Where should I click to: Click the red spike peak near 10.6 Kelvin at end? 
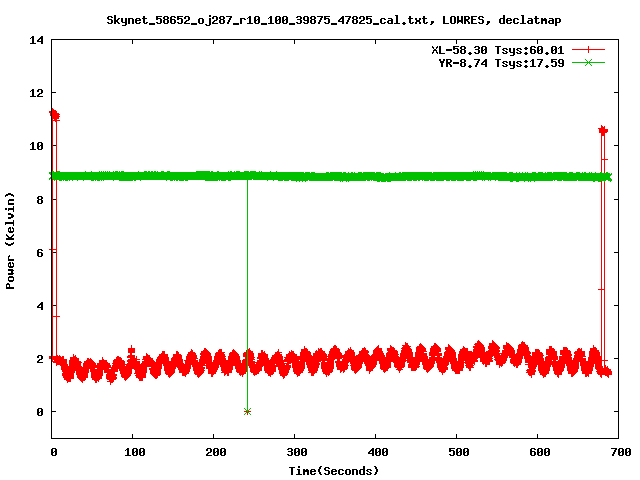coord(603,131)
